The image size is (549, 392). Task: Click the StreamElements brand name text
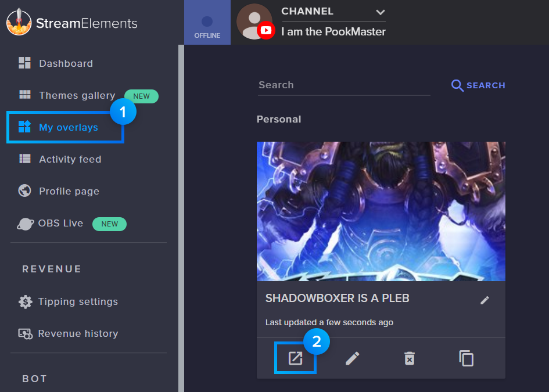pos(87,23)
